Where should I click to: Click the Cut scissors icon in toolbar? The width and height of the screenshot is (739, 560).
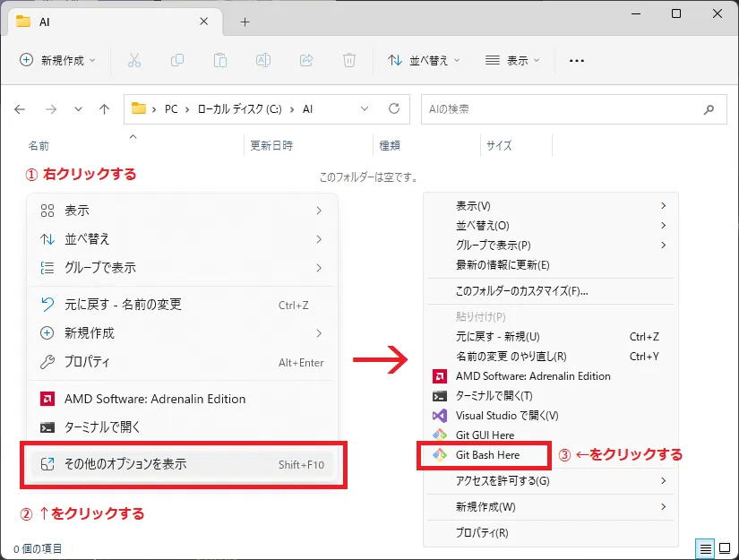click(134, 60)
